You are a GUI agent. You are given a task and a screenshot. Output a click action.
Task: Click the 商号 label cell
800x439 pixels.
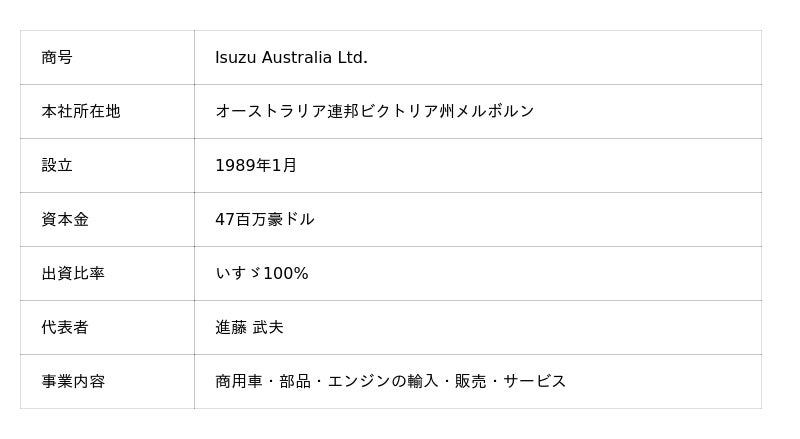tap(57, 58)
